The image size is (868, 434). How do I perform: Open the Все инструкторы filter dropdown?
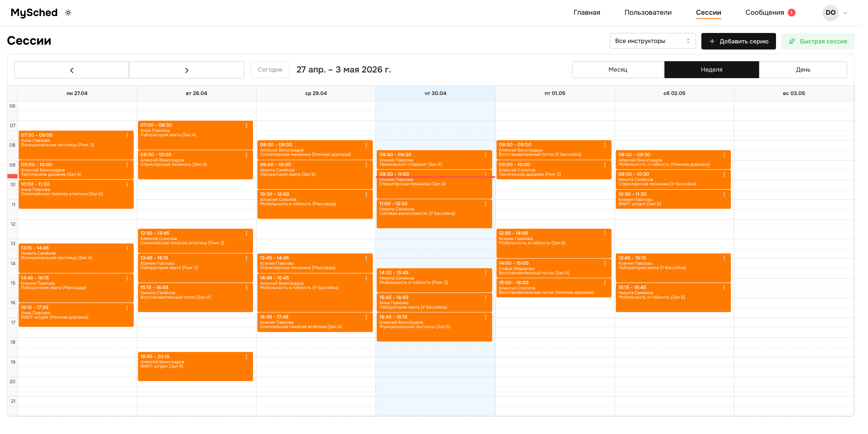pyautogui.click(x=652, y=41)
